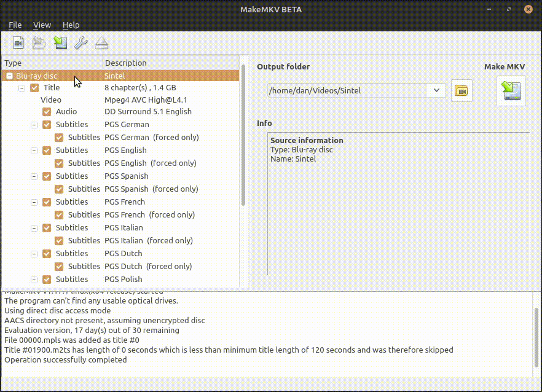This screenshot has height=392, width=542.
Task: Toggle PGS German (forced only) checkbox
Action: pyautogui.click(x=59, y=138)
